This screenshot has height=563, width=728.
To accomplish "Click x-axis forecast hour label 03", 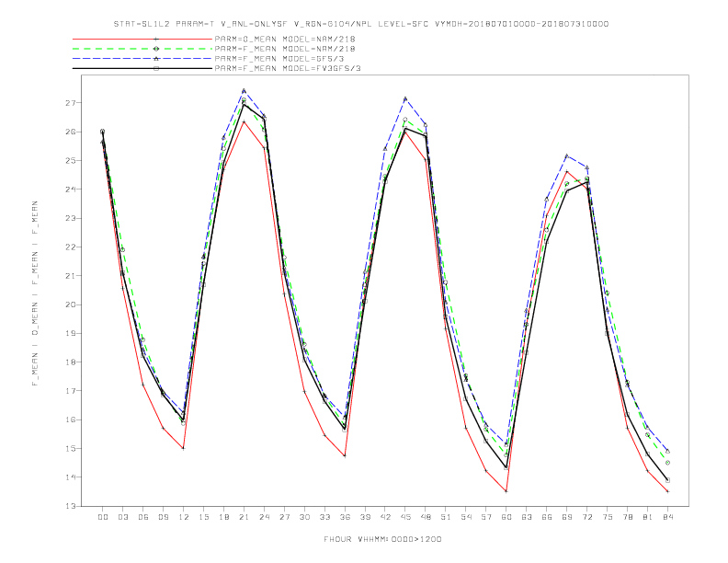I will [122, 517].
